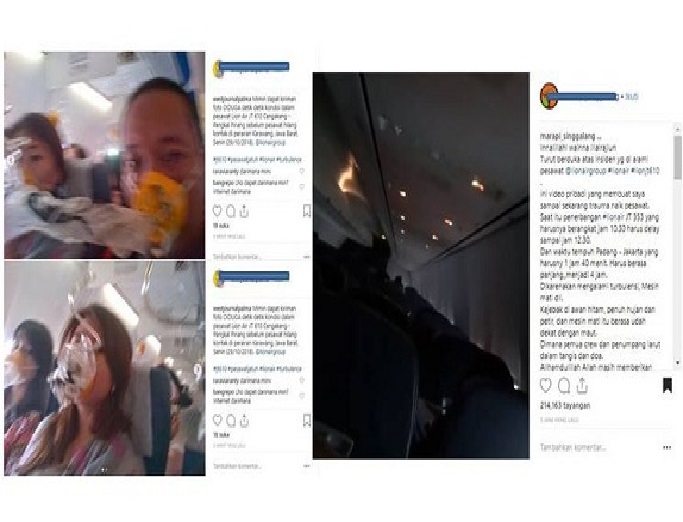Viewport: 683px width, 522px height.
Task: Like the woman's oxygen mask photo post
Action: pos(217,420)
